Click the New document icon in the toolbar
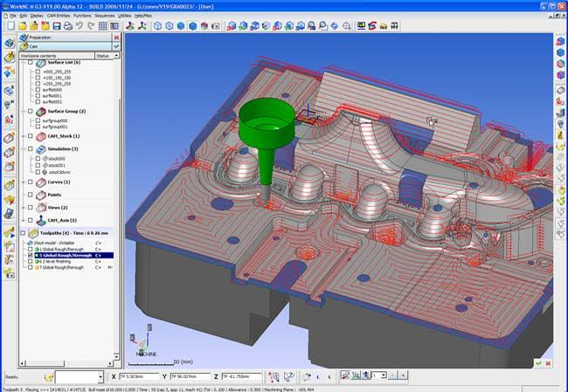The width and height of the screenshot is (568, 392). click(10, 26)
